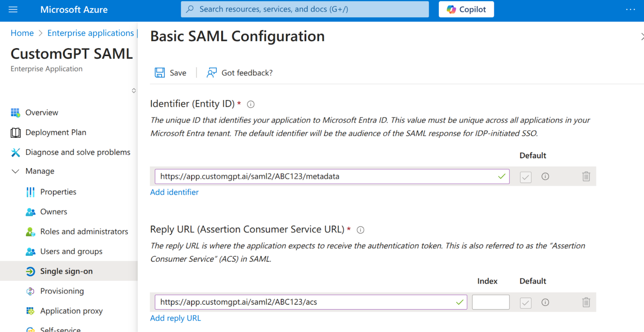Click the Single sign-on arrow icon
The width and height of the screenshot is (644, 332).
pos(31,272)
